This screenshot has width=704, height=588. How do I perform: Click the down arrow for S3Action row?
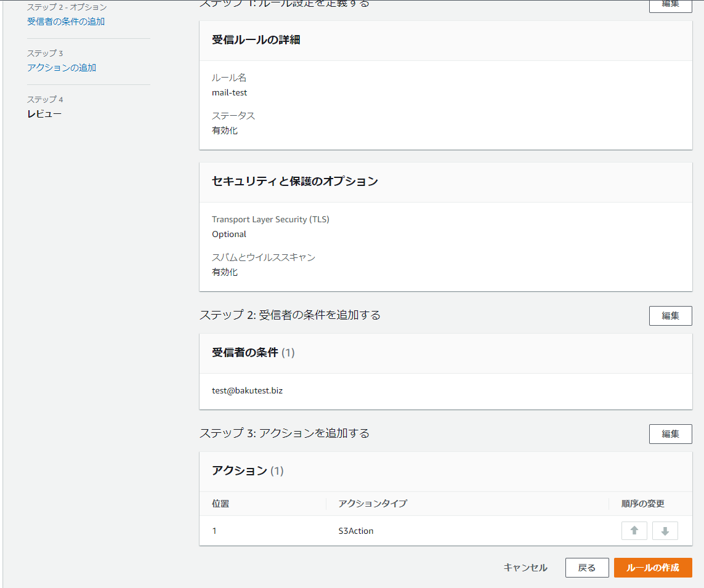pyautogui.click(x=665, y=531)
